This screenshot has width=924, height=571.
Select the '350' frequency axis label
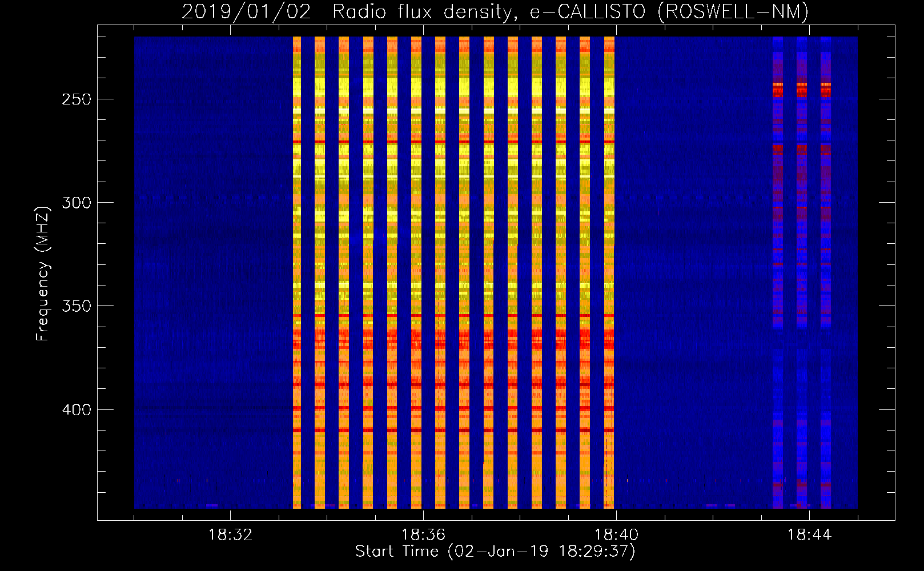(x=77, y=306)
